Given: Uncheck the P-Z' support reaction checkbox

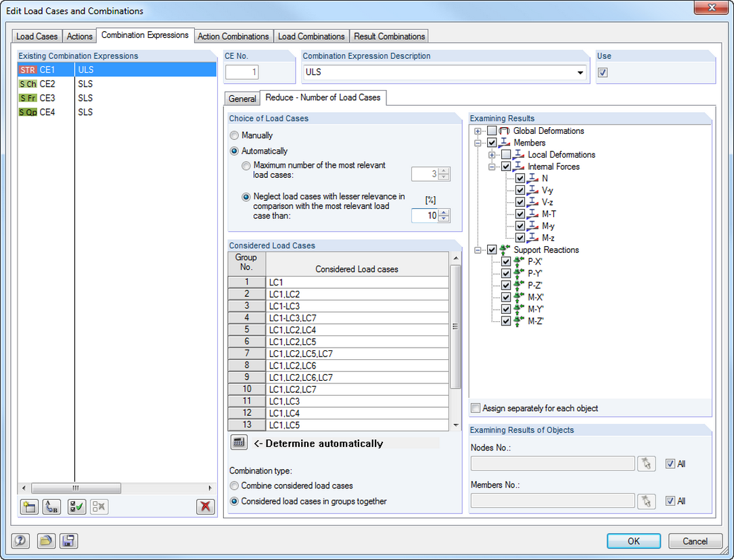Looking at the screenshot, I should [x=506, y=285].
